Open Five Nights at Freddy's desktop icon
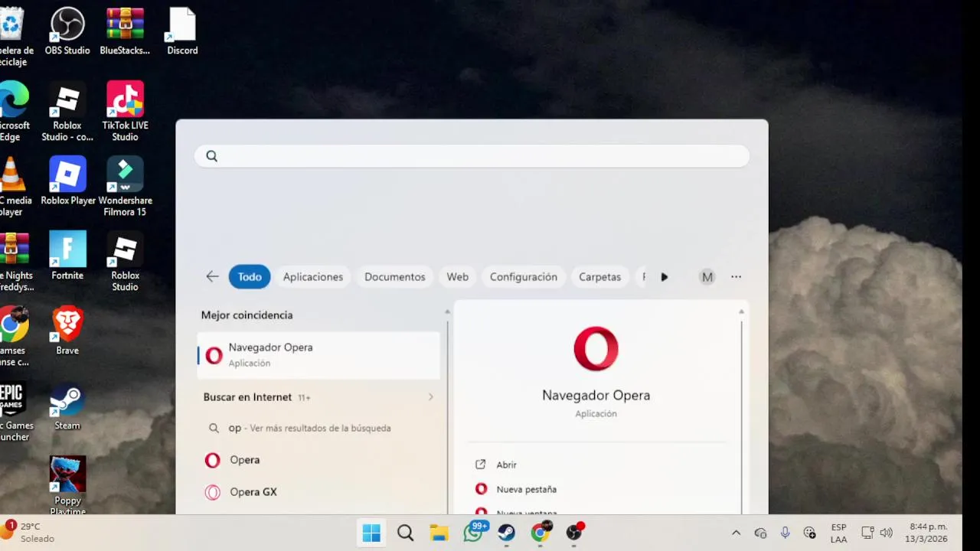Image resolution: width=980 pixels, height=551 pixels. [x=14, y=262]
